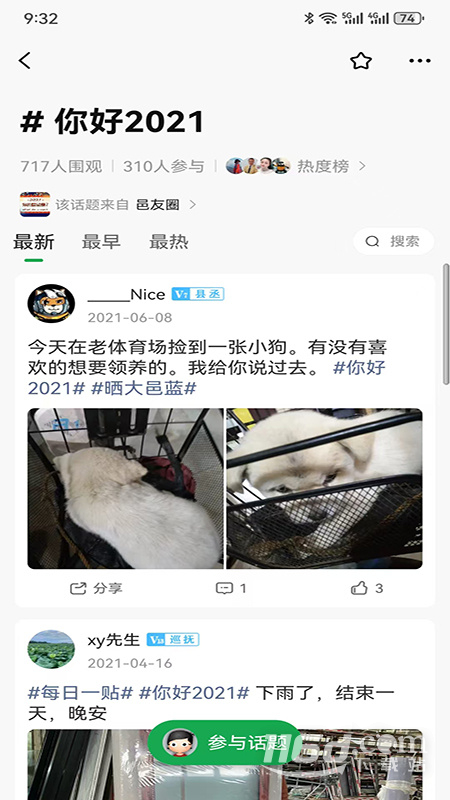This screenshot has height=800, width=450.
Task: Tap the 参与话题 green button
Action: (226, 743)
